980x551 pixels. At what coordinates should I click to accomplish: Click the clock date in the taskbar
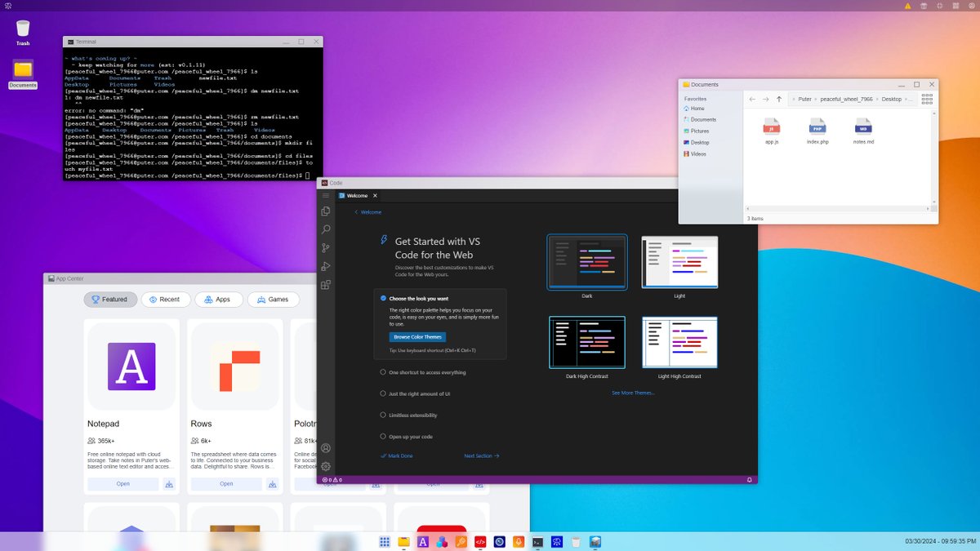pyautogui.click(x=939, y=541)
